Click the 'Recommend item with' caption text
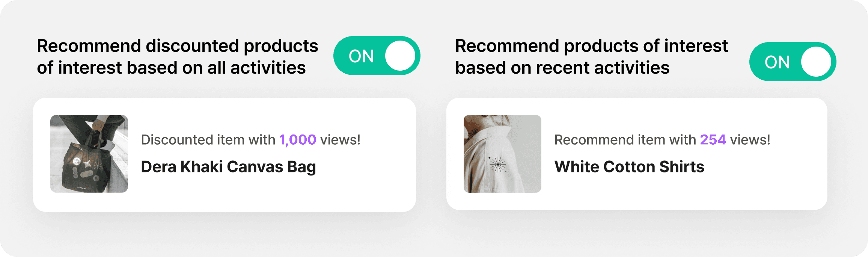This screenshot has width=868, height=257. click(625, 140)
